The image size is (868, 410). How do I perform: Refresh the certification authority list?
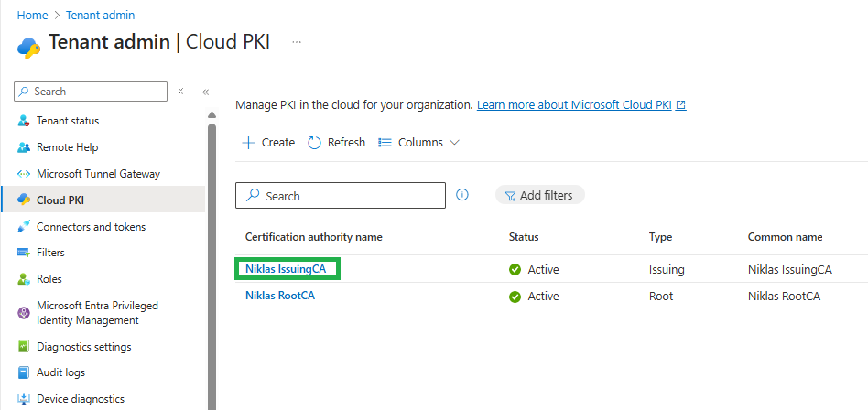336,143
